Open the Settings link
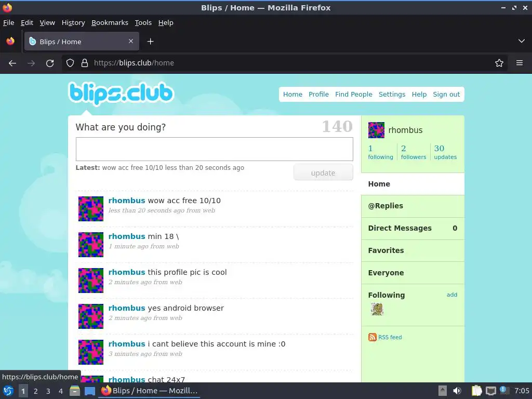Viewport: 532px width, 399px height. coord(392,95)
